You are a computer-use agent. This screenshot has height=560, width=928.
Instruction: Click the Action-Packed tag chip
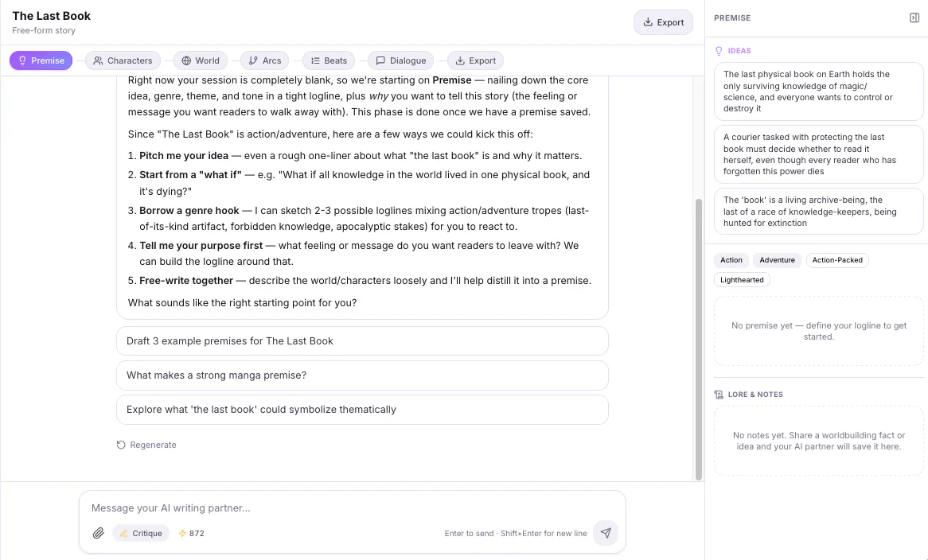click(x=836, y=260)
